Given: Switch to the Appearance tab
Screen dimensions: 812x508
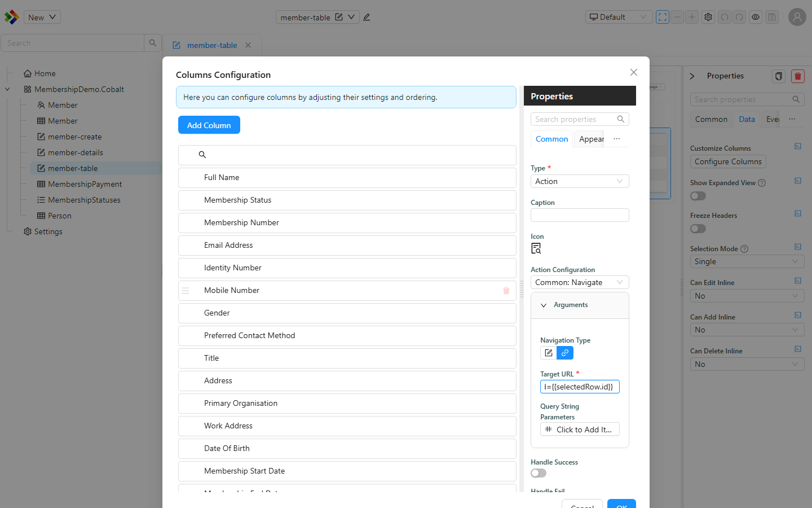Looking at the screenshot, I should coord(590,139).
